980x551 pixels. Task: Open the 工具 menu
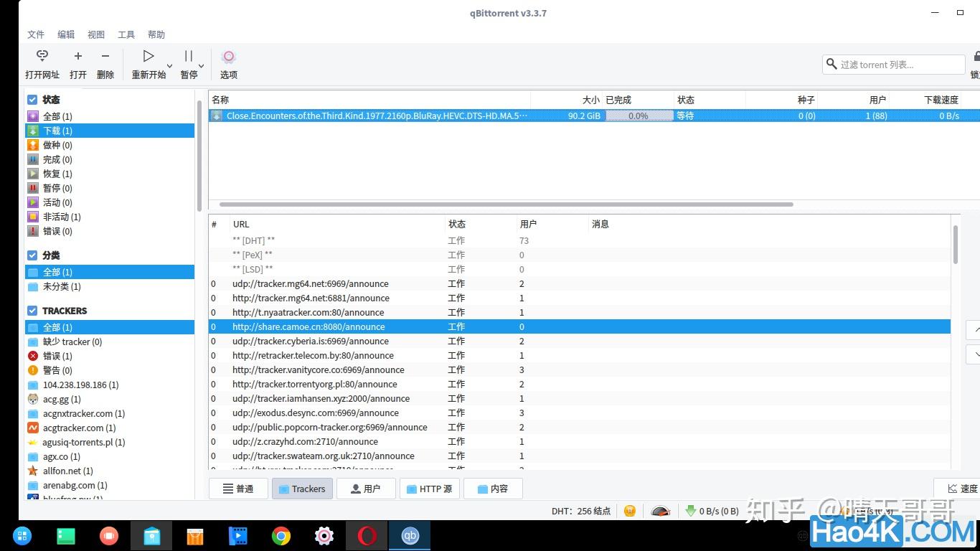point(126,34)
